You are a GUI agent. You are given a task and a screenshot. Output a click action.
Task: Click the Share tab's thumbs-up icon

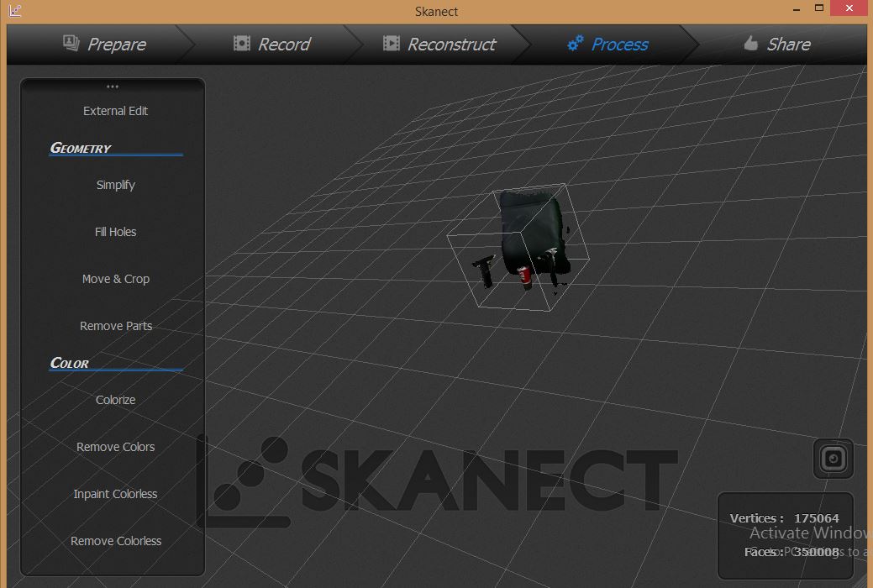750,43
